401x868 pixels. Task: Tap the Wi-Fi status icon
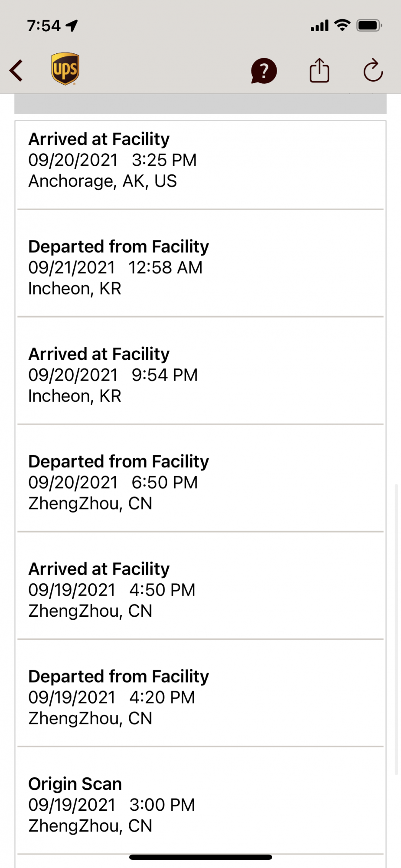(x=342, y=25)
